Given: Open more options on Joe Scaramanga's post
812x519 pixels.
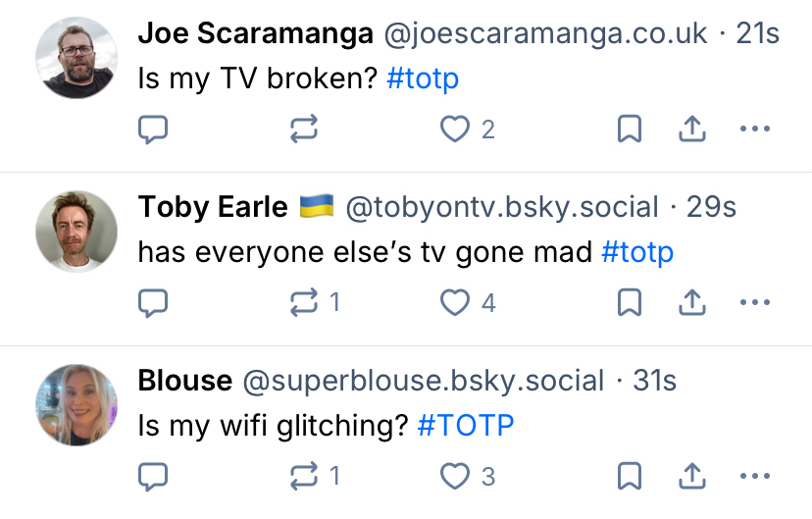Looking at the screenshot, I should click(x=754, y=130).
